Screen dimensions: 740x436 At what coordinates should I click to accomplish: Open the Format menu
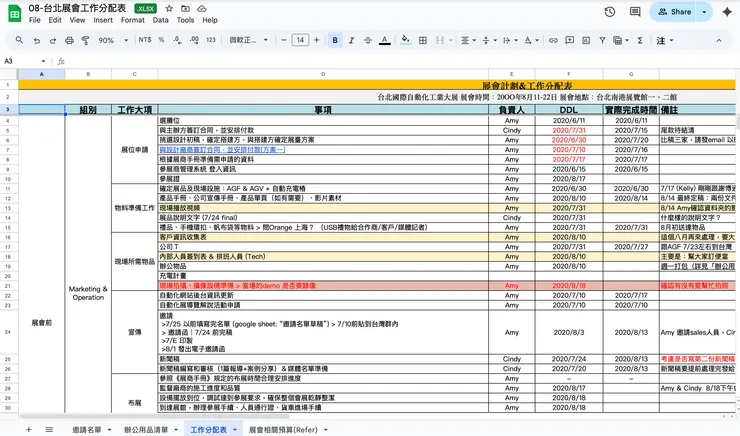[x=133, y=20]
